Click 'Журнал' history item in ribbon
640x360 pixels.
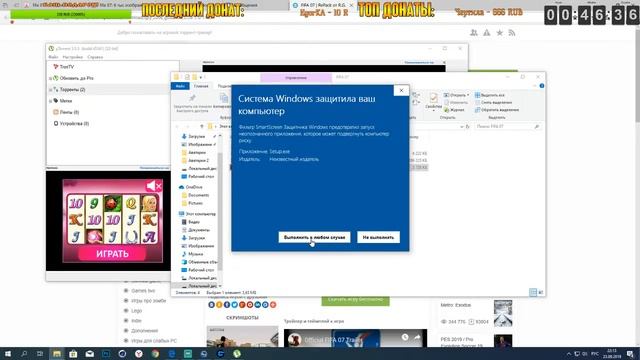point(454,110)
